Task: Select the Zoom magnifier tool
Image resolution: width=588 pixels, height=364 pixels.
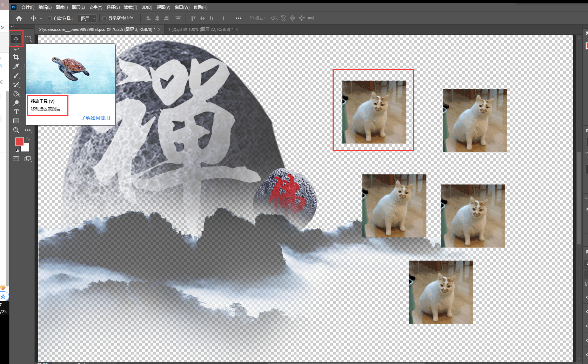Action: click(16, 130)
